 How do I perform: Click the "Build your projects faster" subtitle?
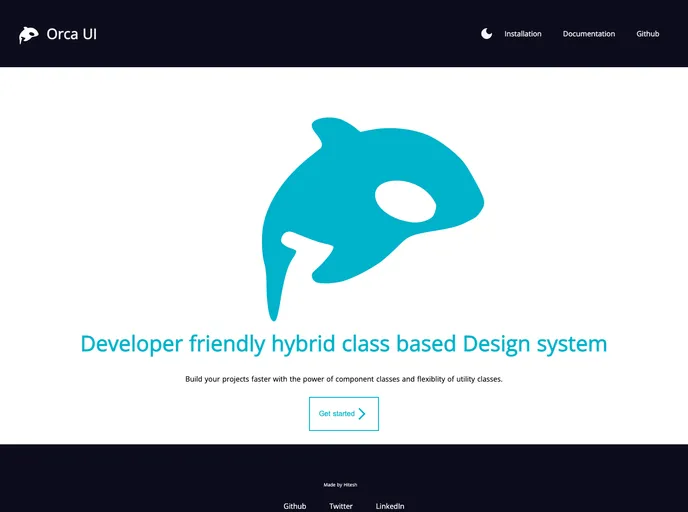343,380
